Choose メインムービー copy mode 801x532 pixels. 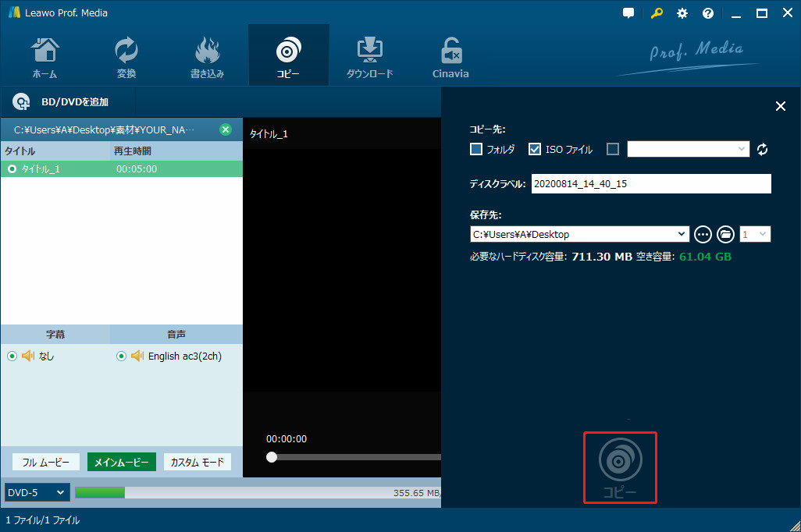[122, 462]
